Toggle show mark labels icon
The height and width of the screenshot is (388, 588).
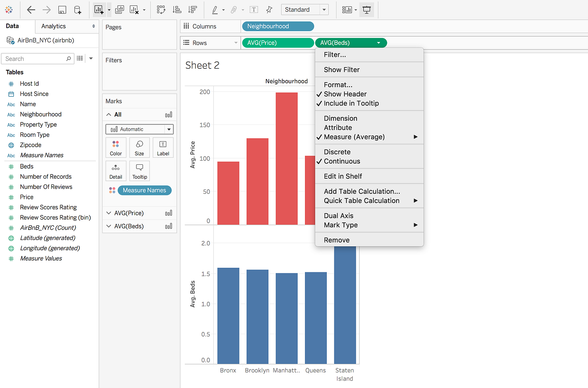254,10
